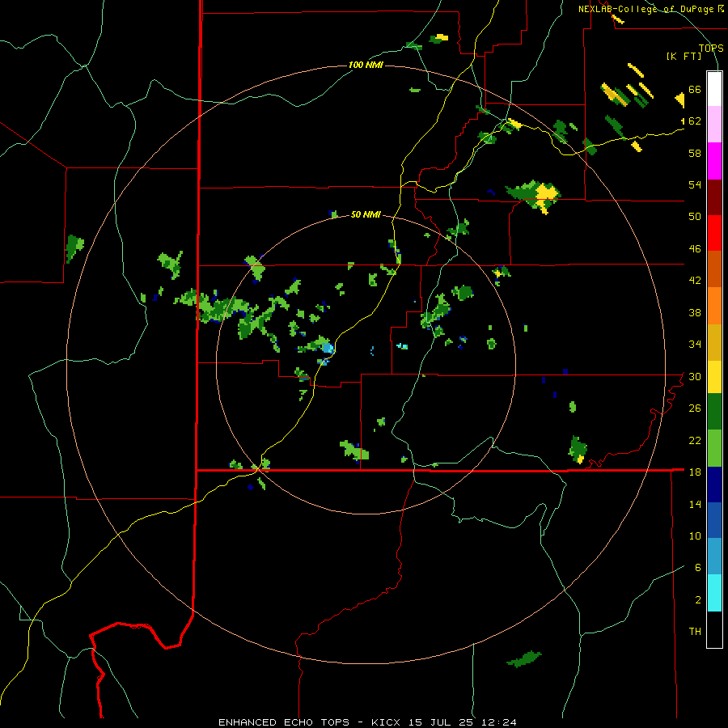Screen dimensions: 728x728
Task: Click the legend value 26
Action: (695, 408)
